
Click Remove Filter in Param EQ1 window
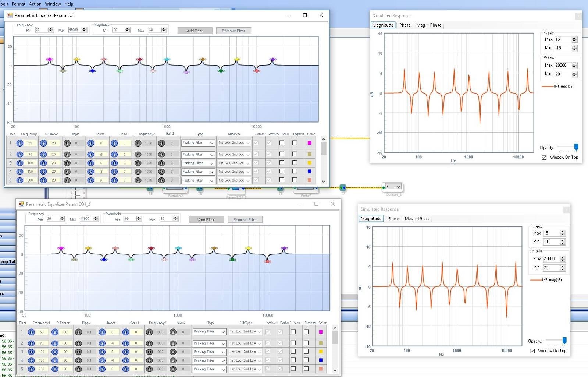coord(234,31)
